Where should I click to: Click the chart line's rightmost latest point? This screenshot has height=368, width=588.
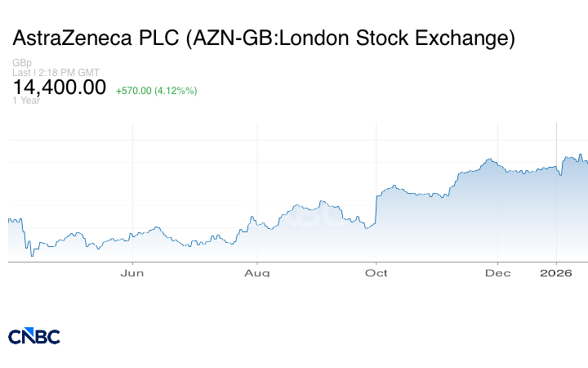point(586,162)
